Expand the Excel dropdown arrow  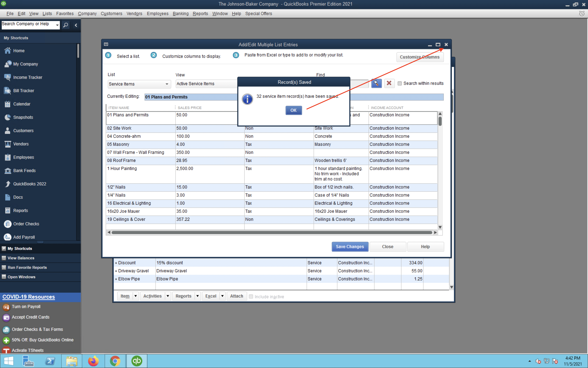(x=222, y=296)
